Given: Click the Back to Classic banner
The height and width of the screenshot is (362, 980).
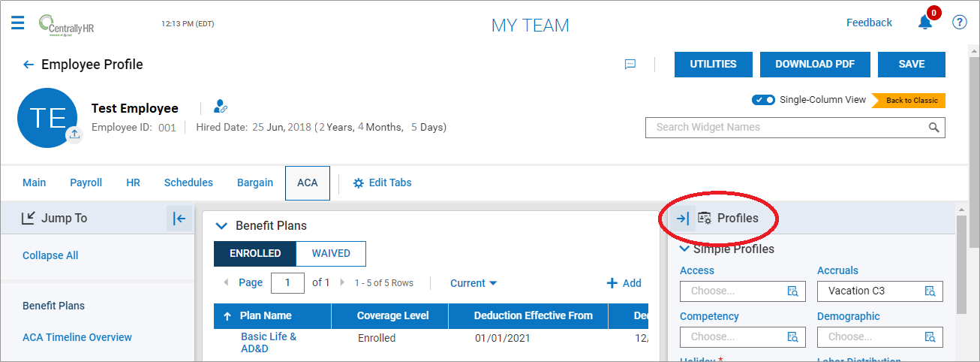Looking at the screenshot, I should tap(909, 101).
